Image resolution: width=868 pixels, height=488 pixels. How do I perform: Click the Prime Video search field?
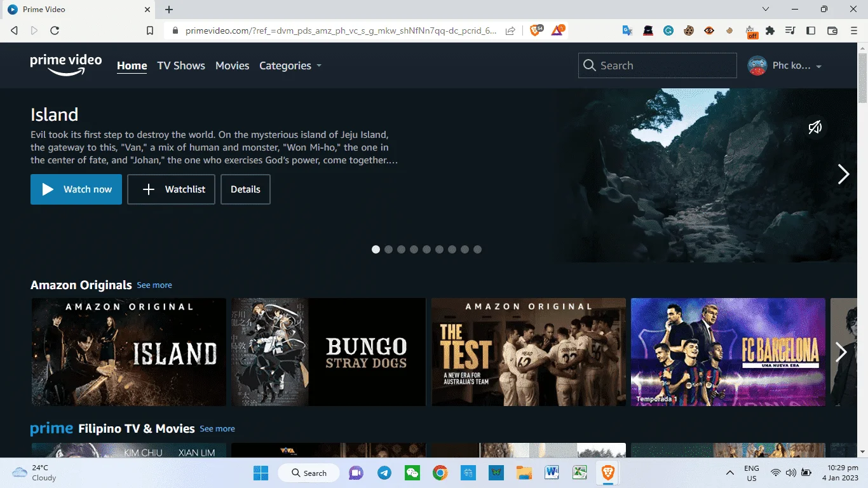pyautogui.click(x=657, y=65)
